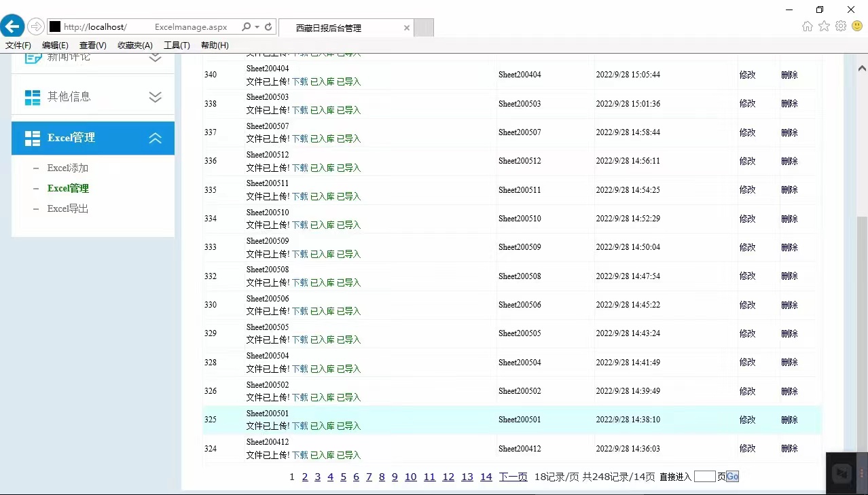
Task: Open the 工具(T) menu
Action: [177, 45]
